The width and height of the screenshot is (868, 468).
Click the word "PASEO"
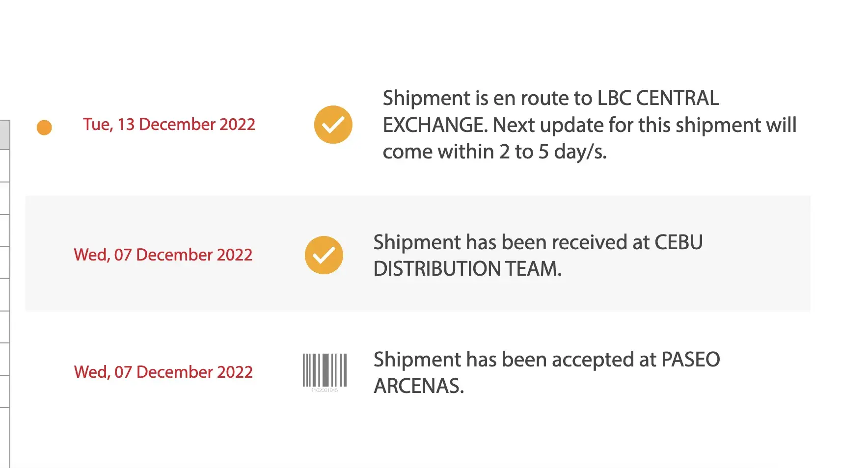click(x=690, y=360)
